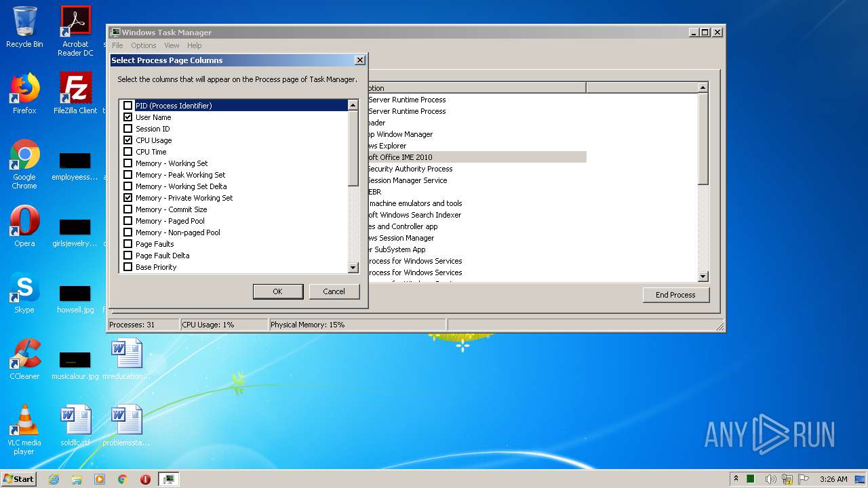Open the Action Center flag icon

pos(804,479)
